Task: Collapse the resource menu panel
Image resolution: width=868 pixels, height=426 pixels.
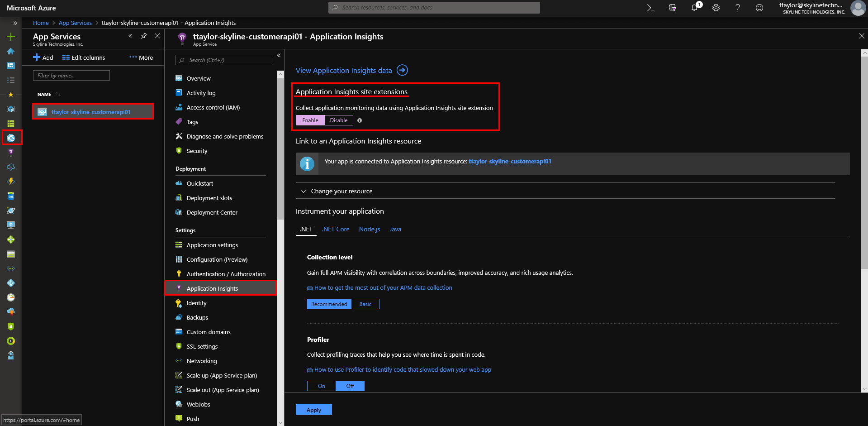Action: (279, 55)
